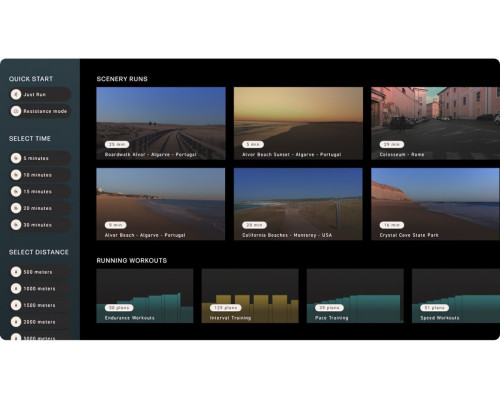500x400 pixels.
Task: Click the Just Run runner icon
Action: [16, 95]
